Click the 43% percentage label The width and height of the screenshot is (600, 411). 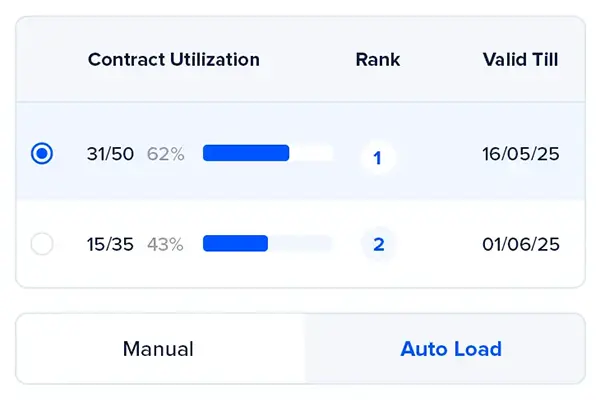click(x=165, y=244)
